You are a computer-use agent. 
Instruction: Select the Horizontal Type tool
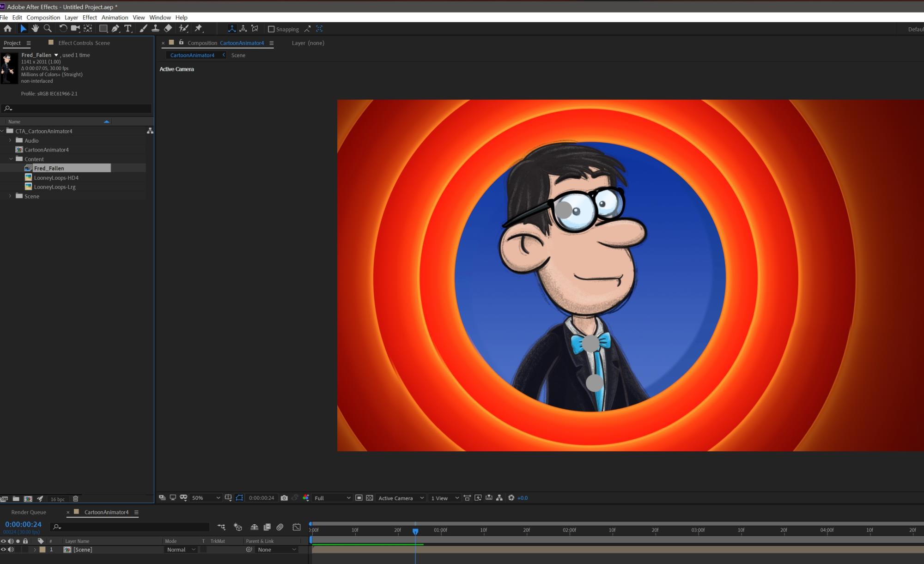[x=128, y=29]
